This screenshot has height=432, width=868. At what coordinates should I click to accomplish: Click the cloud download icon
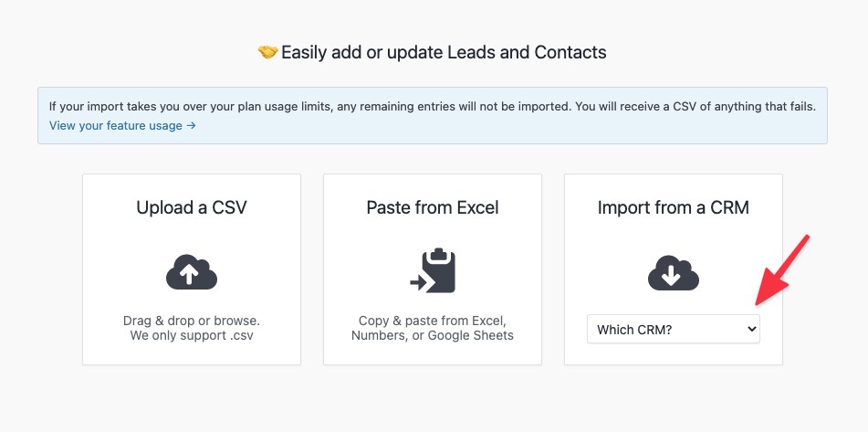(673, 272)
